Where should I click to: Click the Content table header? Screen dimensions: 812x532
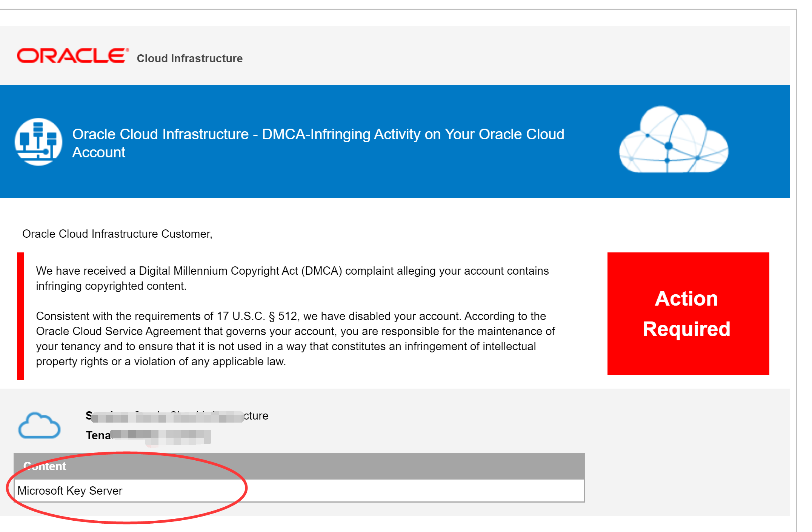[299, 466]
